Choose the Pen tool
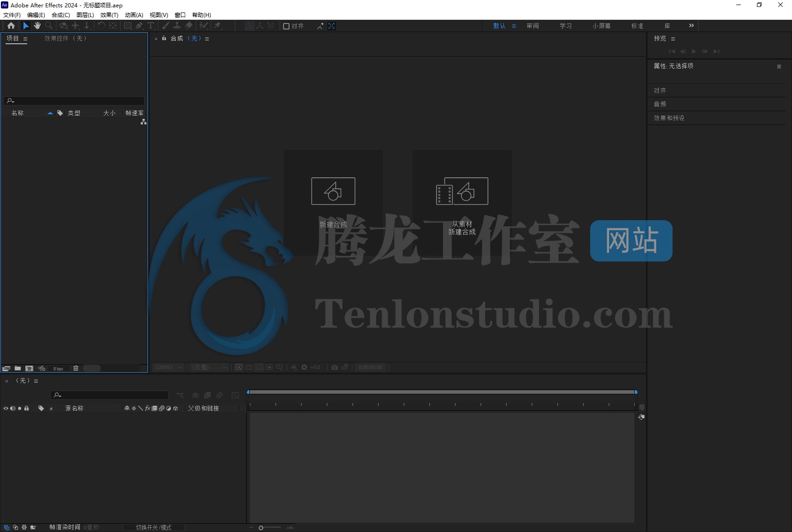792x532 pixels. point(139,26)
